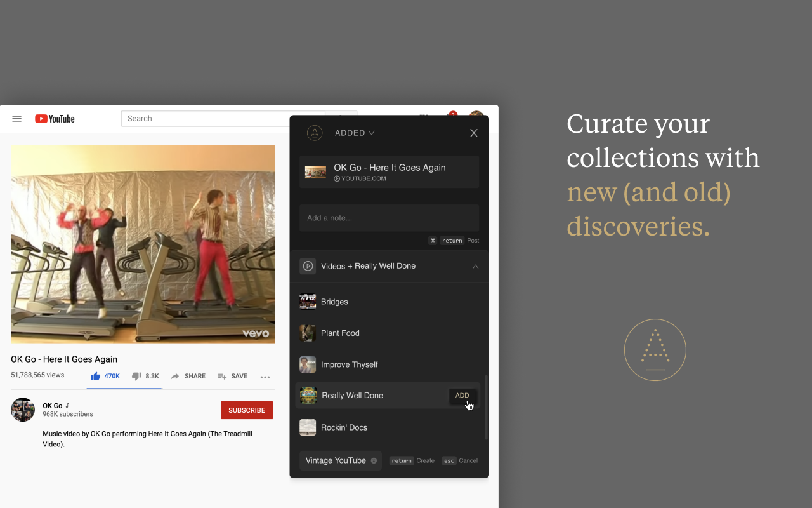This screenshot has width=812, height=508.
Task: Click the Improve Thyself channel thumbnail
Action: (x=308, y=364)
